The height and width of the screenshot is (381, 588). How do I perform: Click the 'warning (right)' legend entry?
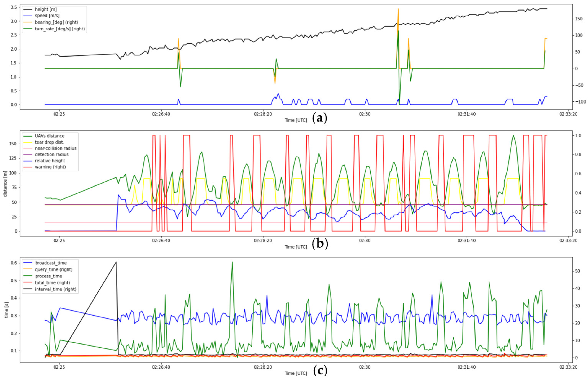(x=50, y=167)
